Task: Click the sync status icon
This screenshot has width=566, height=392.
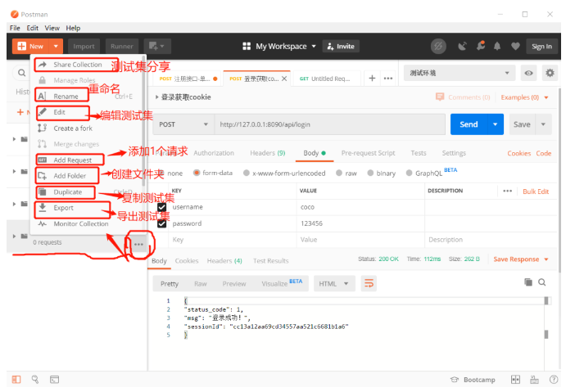Action: [438, 46]
